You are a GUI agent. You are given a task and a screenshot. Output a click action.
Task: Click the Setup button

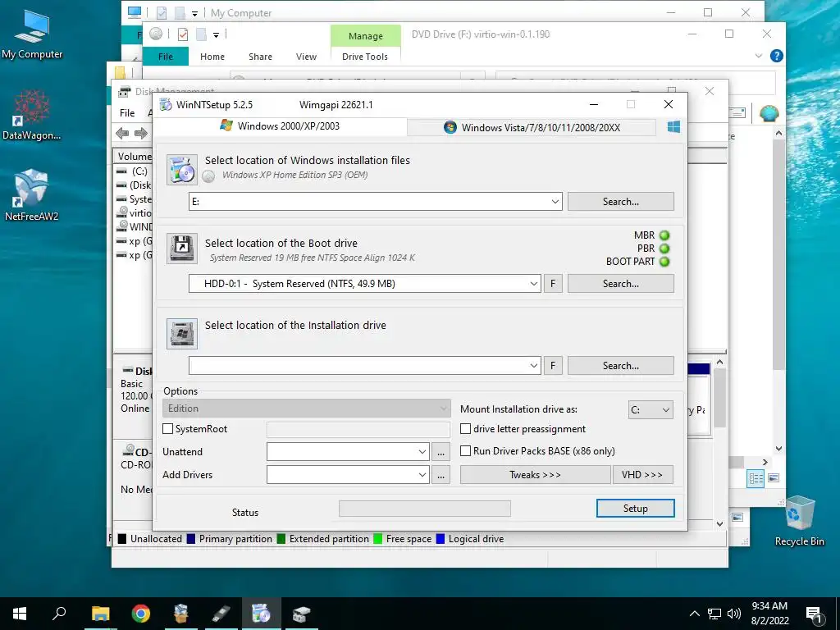636,509
